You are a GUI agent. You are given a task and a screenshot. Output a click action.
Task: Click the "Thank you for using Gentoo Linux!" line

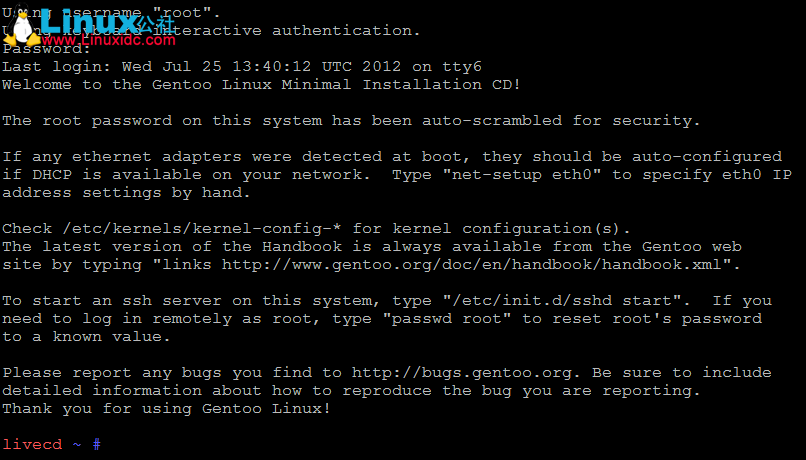166,409
